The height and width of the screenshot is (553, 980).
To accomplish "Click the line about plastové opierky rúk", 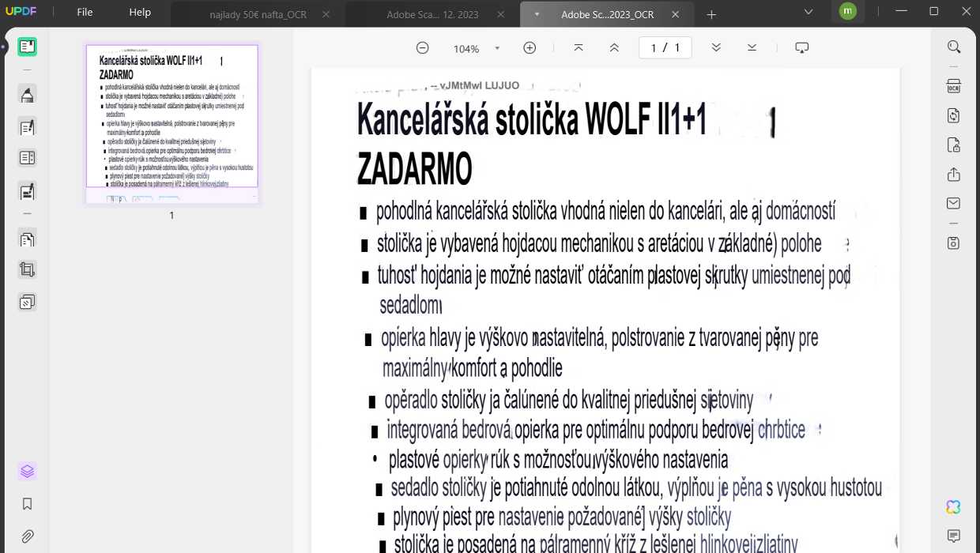I will (x=558, y=459).
